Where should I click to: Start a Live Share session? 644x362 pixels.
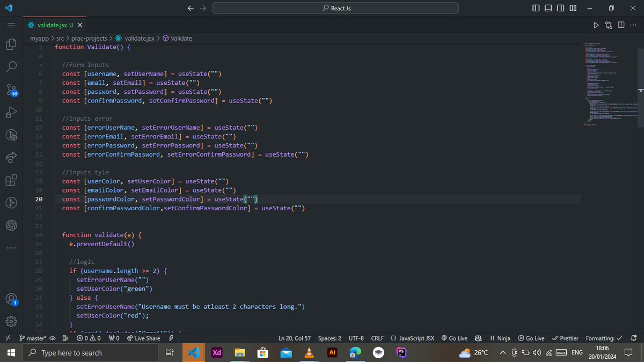click(143, 338)
